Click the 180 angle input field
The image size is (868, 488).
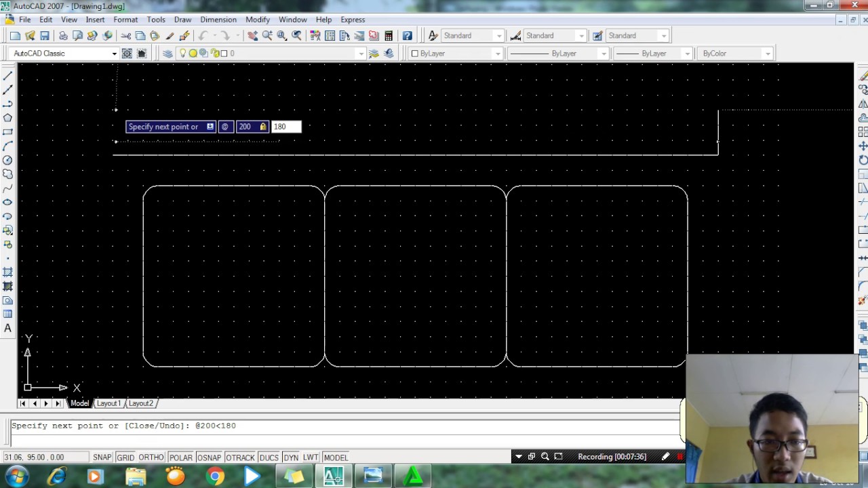pos(285,127)
